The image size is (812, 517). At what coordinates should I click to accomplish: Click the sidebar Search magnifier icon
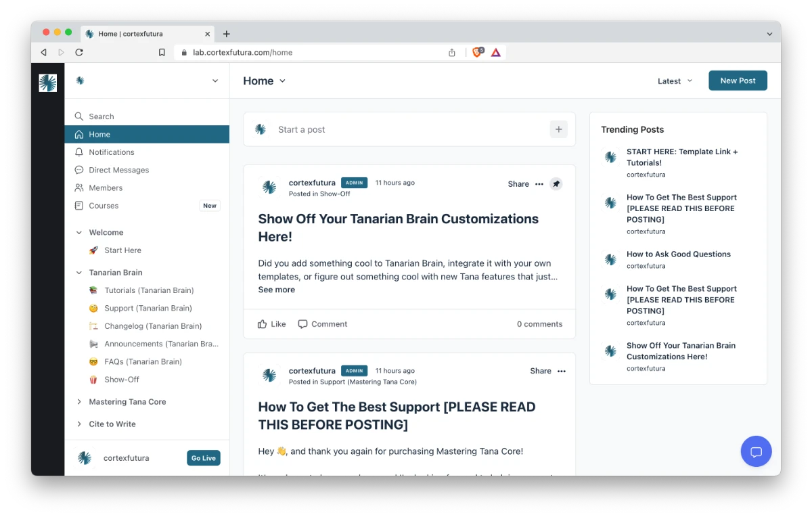[79, 116]
